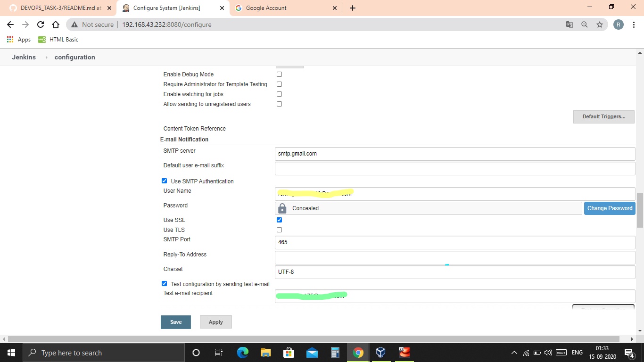Viewport: 644px width, 362px height.
Task: Launch Microsoft Edge from taskbar
Action: pos(242,353)
